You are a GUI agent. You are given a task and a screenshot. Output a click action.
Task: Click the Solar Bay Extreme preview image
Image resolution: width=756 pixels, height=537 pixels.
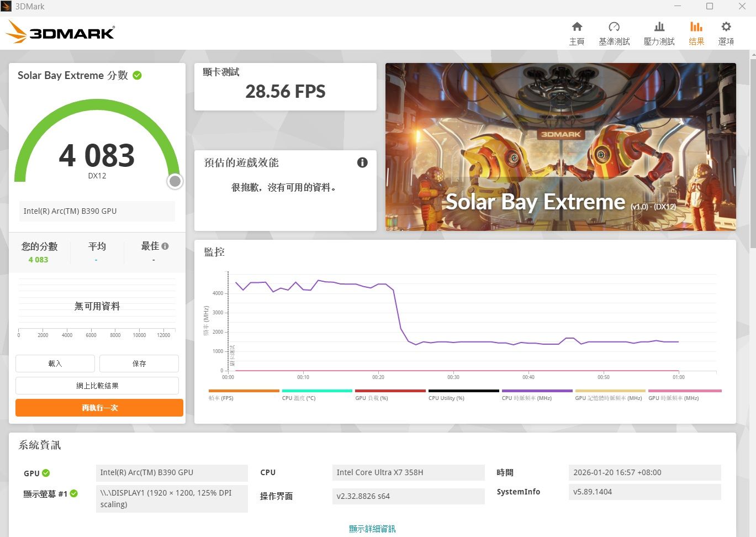tap(561, 147)
